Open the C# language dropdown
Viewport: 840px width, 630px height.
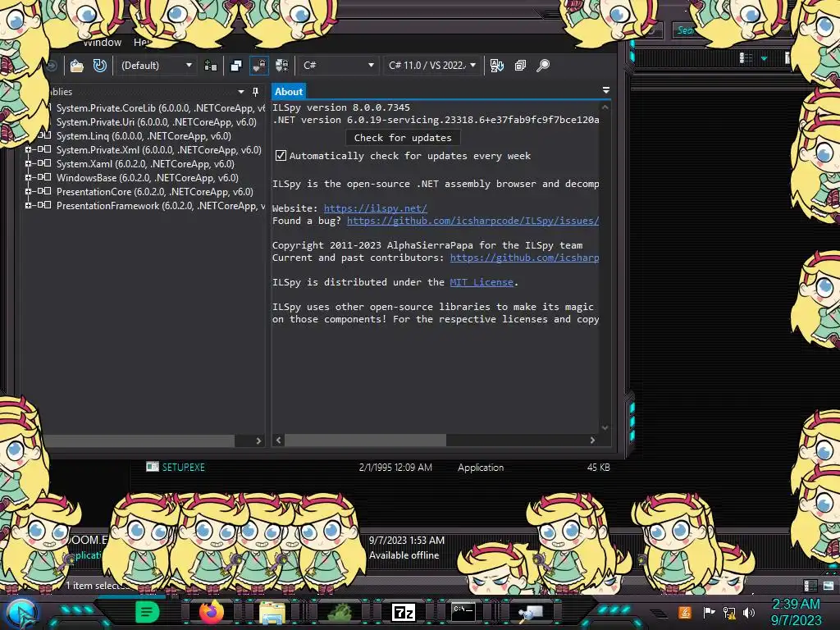pyautogui.click(x=338, y=66)
